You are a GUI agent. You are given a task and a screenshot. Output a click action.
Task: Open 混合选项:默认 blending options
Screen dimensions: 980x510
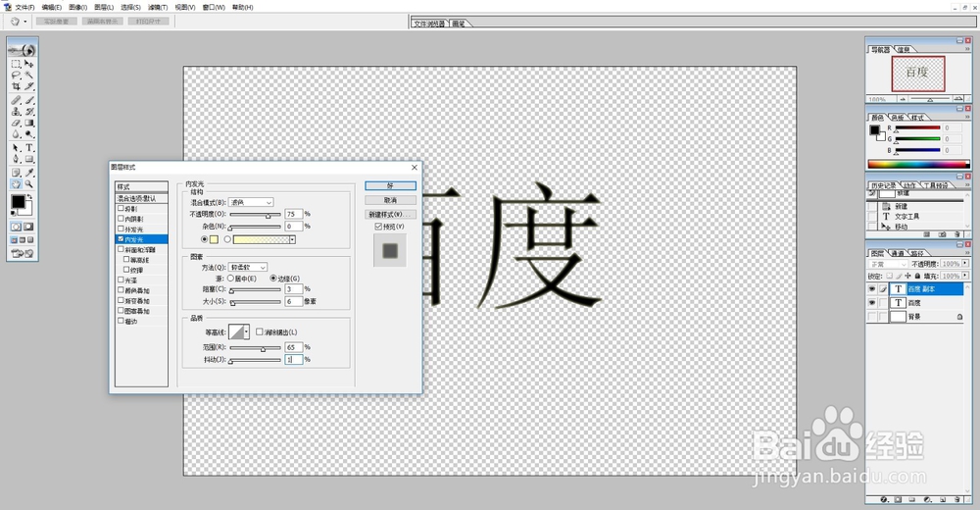(141, 198)
